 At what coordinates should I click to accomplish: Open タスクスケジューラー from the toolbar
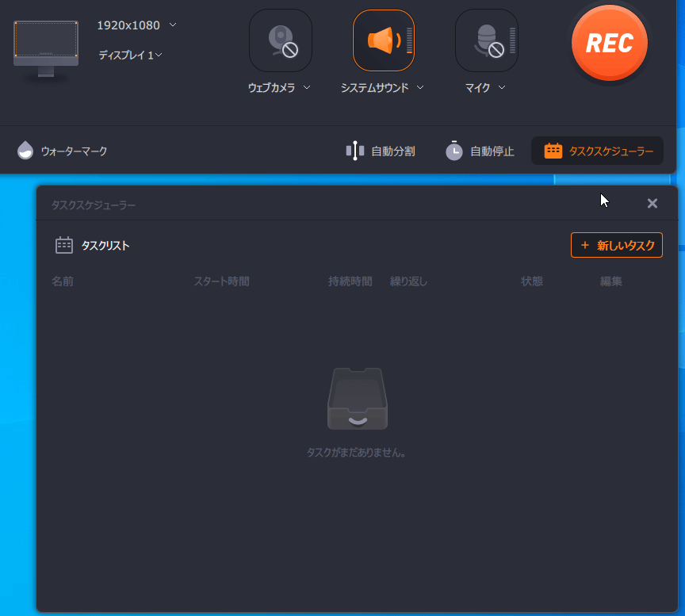pyautogui.click(x=598, y=151)
